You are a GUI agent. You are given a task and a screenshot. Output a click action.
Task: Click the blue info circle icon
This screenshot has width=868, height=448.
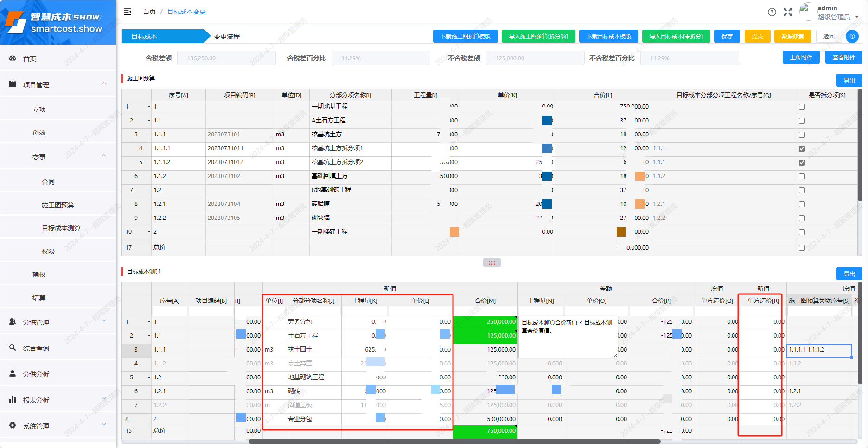tap(852, 36)
